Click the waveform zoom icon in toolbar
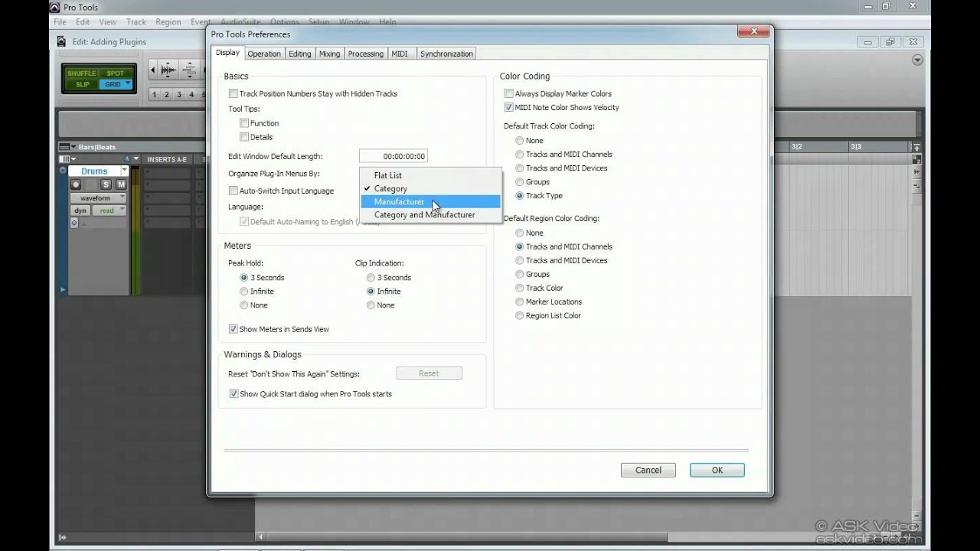Viewport: 980px width, 551px height. (x=168, y=70)
